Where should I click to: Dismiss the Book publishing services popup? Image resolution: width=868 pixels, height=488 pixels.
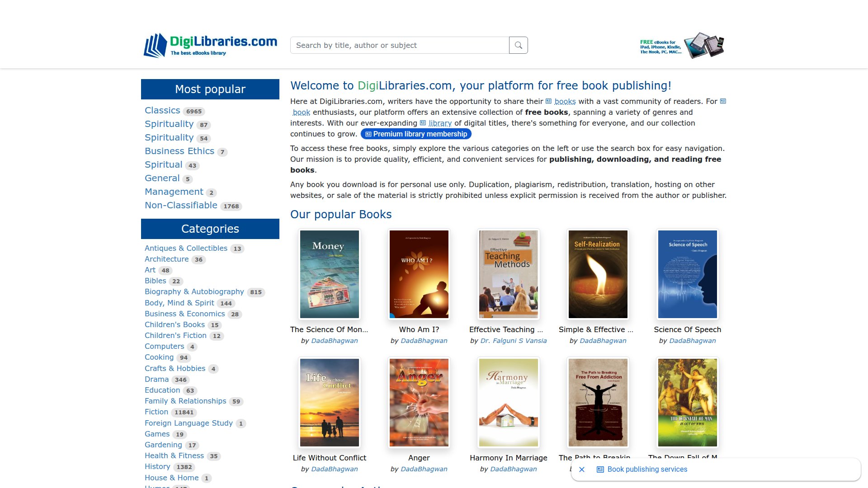[582, 469]
